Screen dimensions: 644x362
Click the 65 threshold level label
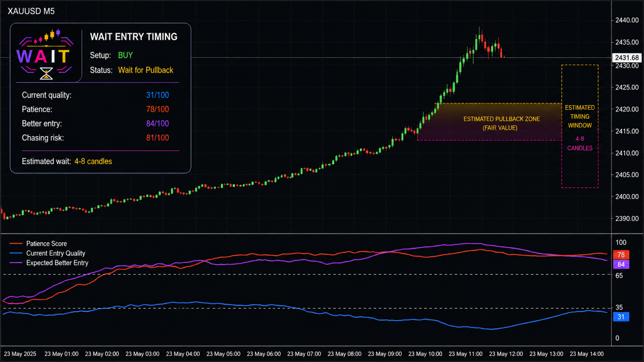coord(619,275)
